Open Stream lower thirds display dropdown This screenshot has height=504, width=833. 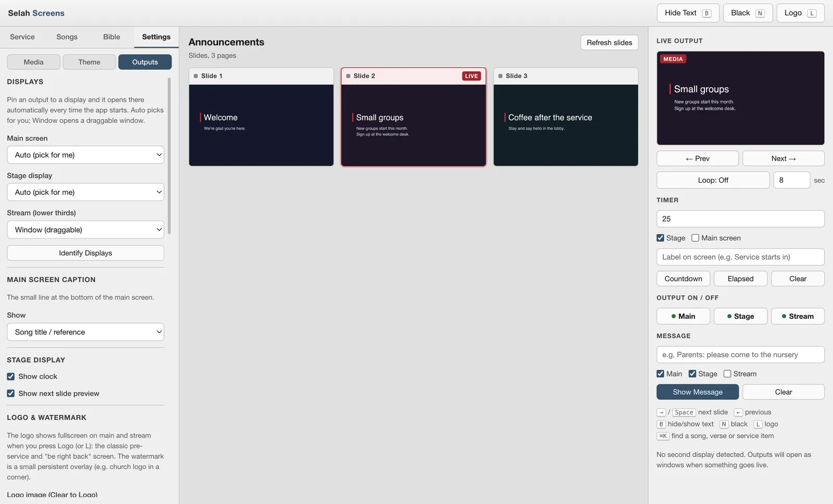tap(85, 230)
